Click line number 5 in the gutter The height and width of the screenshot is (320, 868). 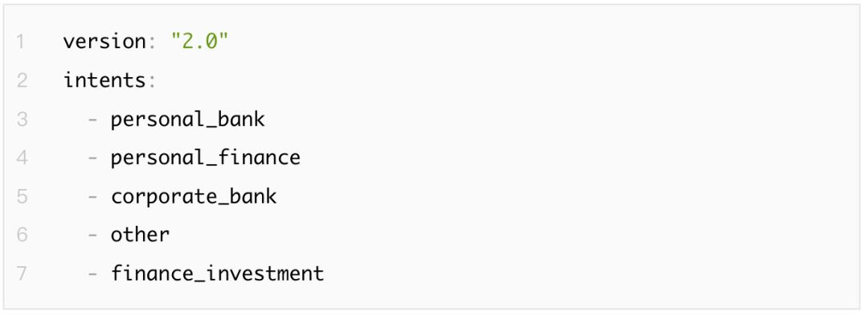pos(22,196)
